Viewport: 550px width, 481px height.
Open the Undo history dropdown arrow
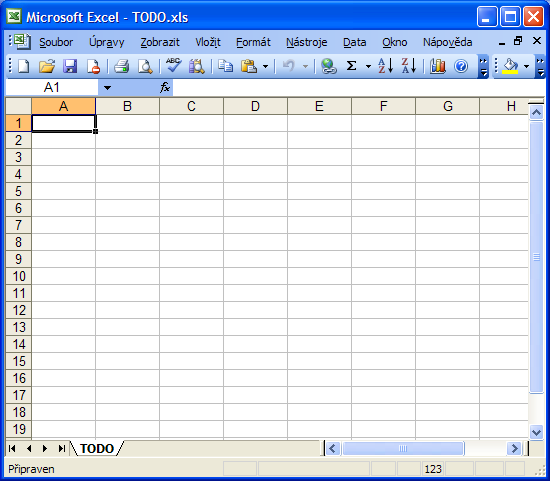pos(306,66)
